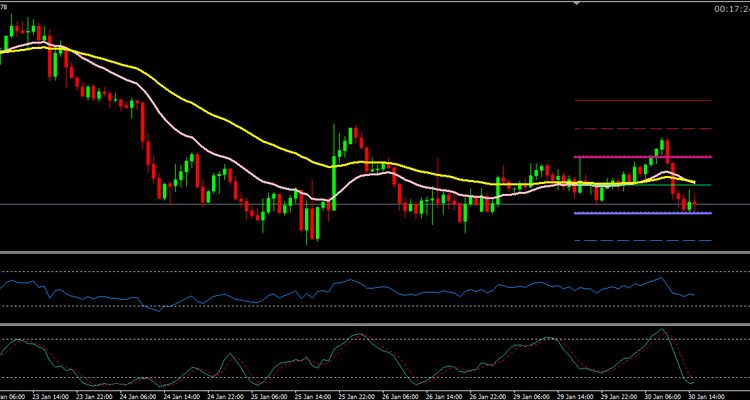Click the dashed red resistance line
The height and width of the screenshot is (400, 750).
click(642, 129)
